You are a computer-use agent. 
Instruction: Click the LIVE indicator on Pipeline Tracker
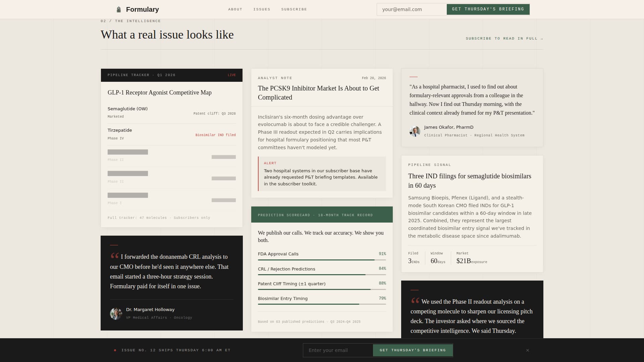coord(232,75)
